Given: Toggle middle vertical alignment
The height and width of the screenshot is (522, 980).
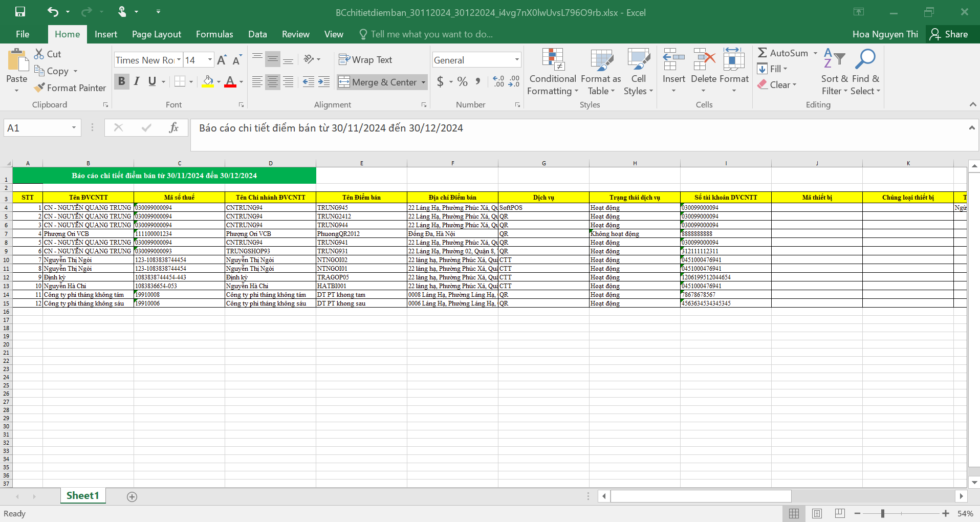Looking at the screenshot, I should [x=273, y=59].
